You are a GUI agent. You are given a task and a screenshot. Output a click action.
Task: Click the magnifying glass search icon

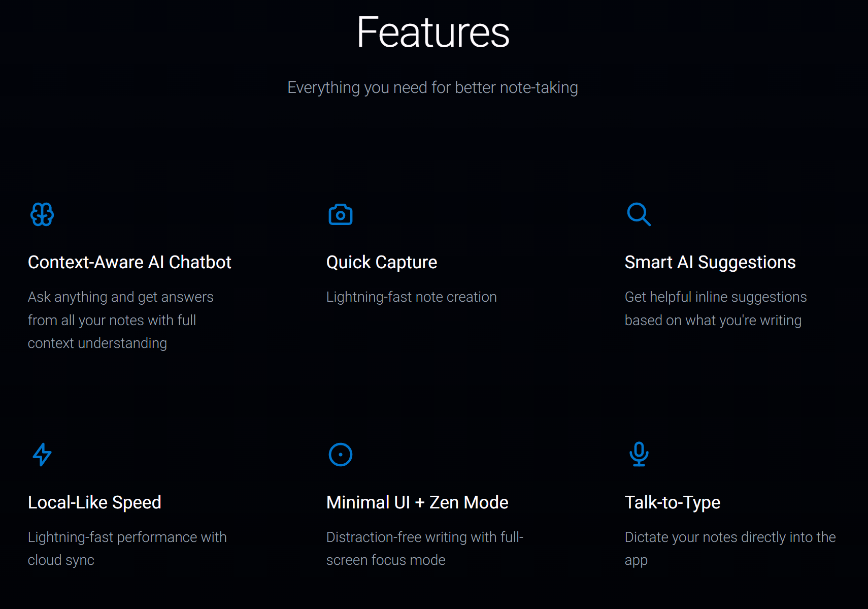[639, 214]
